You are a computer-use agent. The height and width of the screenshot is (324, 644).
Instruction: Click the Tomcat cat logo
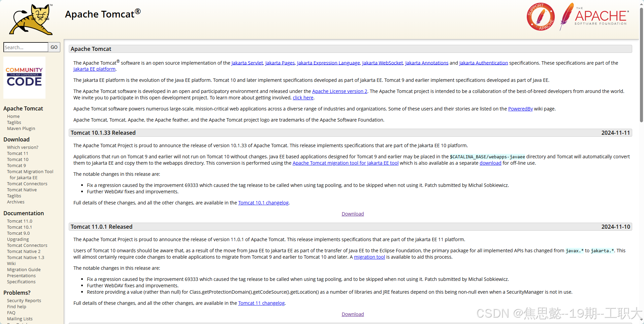pyautogui.click(x=31, y=19)
